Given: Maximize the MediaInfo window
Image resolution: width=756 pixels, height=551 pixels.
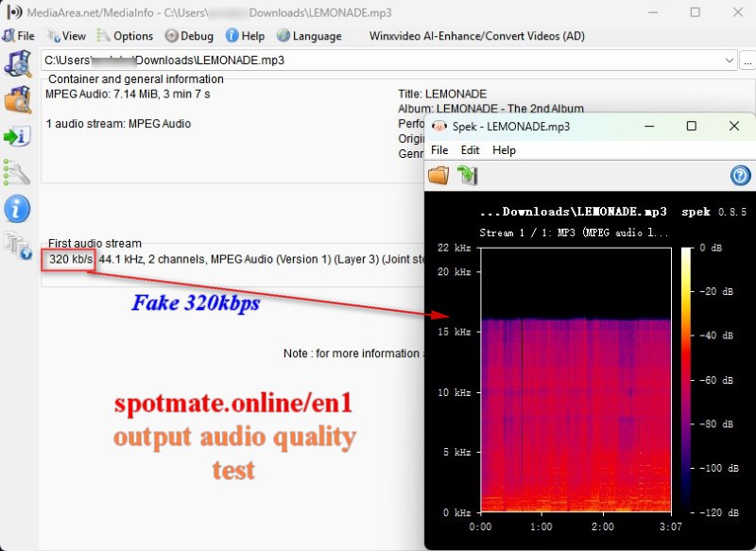Looking at the screenshot, I should (696, 12).
